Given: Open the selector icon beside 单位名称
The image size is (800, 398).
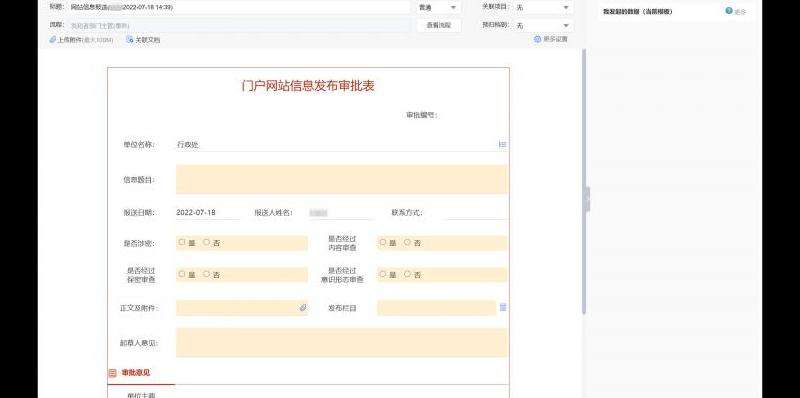Looking at the screenshot, I should point(503,144).
